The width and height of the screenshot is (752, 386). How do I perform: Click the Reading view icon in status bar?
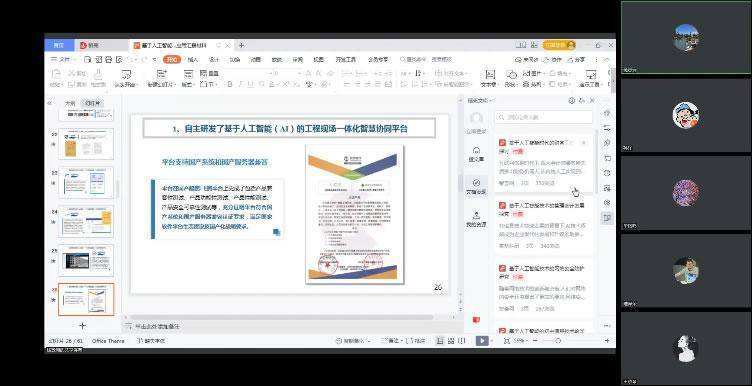[461, 341]
